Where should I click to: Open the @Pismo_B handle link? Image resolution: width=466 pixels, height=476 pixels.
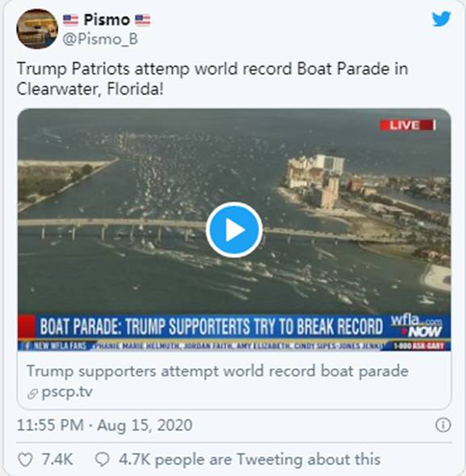coord(100,40)
